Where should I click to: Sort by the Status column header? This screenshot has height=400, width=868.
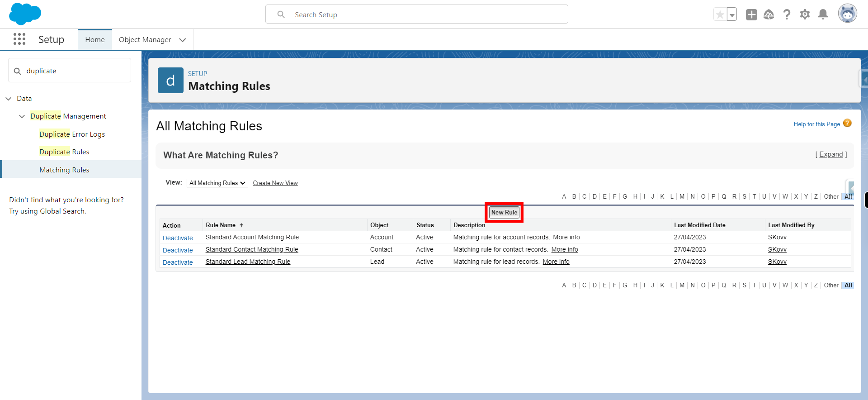coord(425,225)
